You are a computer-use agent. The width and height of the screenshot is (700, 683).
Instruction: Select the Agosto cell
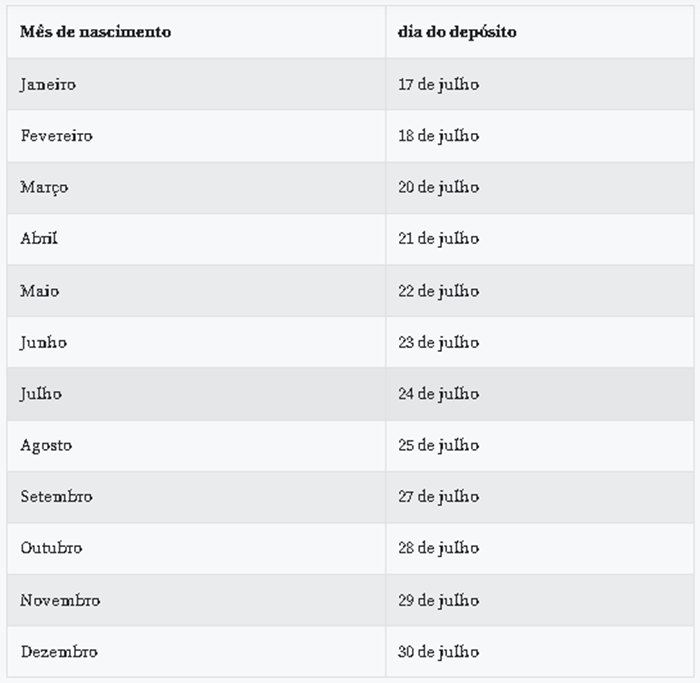point(46,446)
